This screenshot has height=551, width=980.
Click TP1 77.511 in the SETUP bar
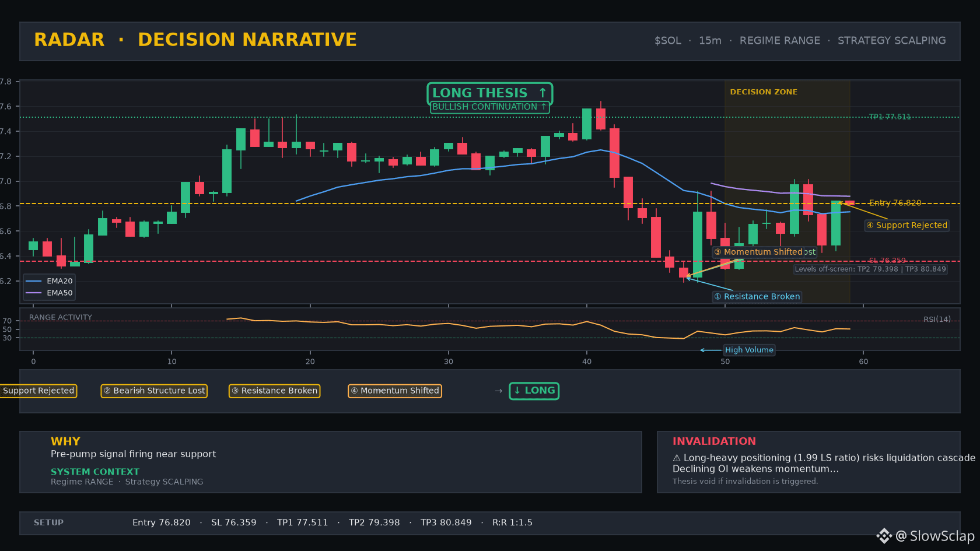pos(303,523)
